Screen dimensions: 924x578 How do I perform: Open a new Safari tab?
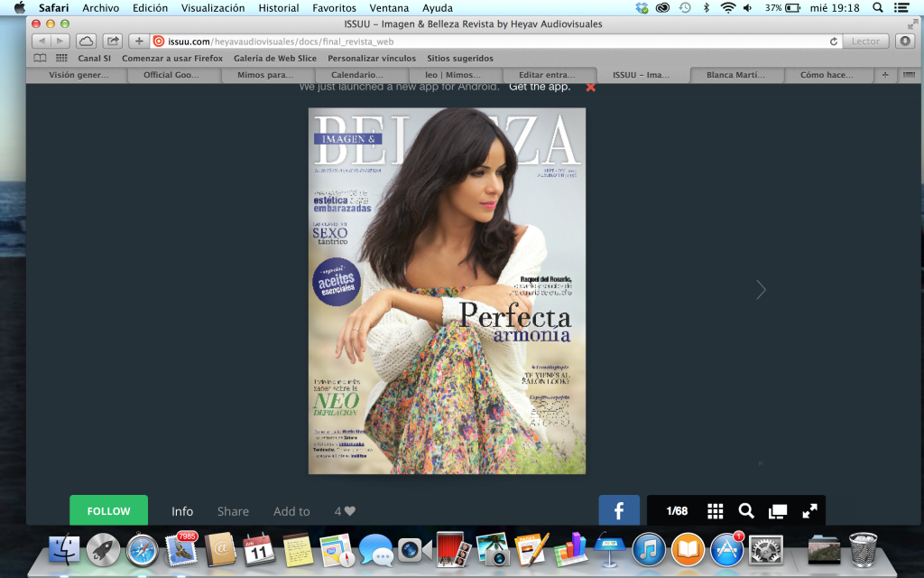884,75
